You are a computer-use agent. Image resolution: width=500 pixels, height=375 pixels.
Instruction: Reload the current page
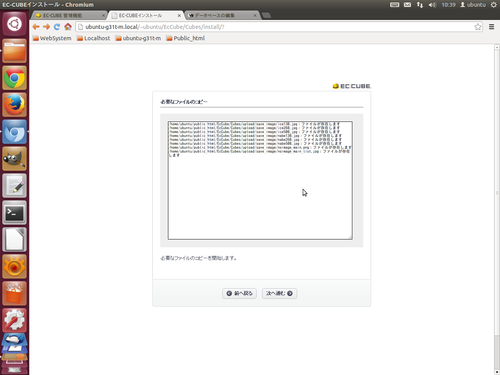57,27
